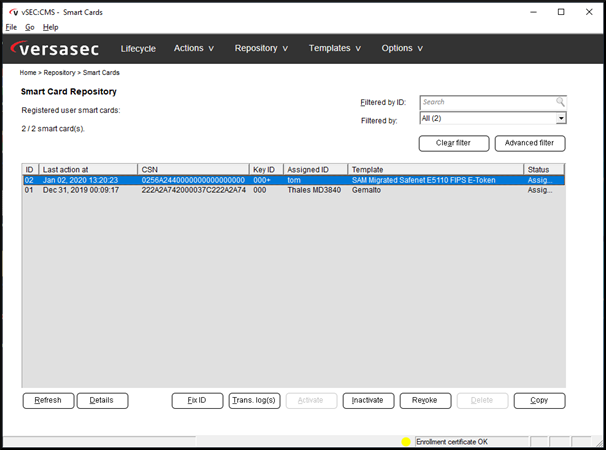This screenshot has height=450, width=606.
Task: Open the Advanced filter dialog
Action: 530,143
